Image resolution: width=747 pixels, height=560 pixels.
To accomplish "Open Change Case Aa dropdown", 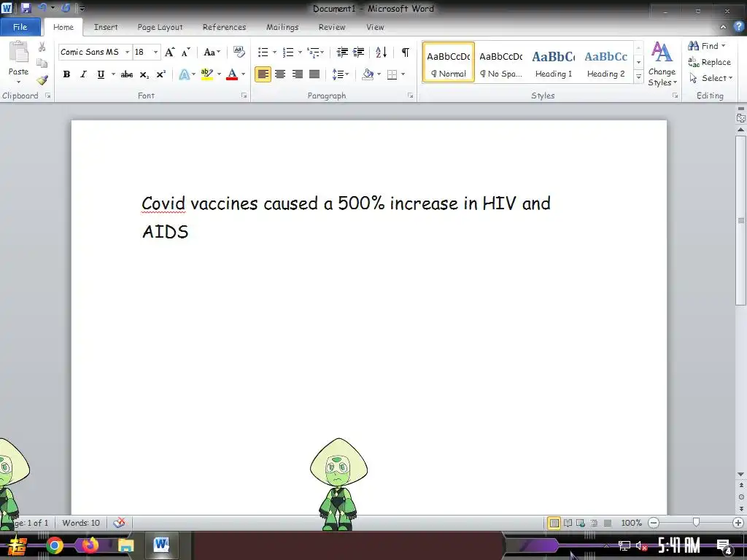I will coord(212,52).
